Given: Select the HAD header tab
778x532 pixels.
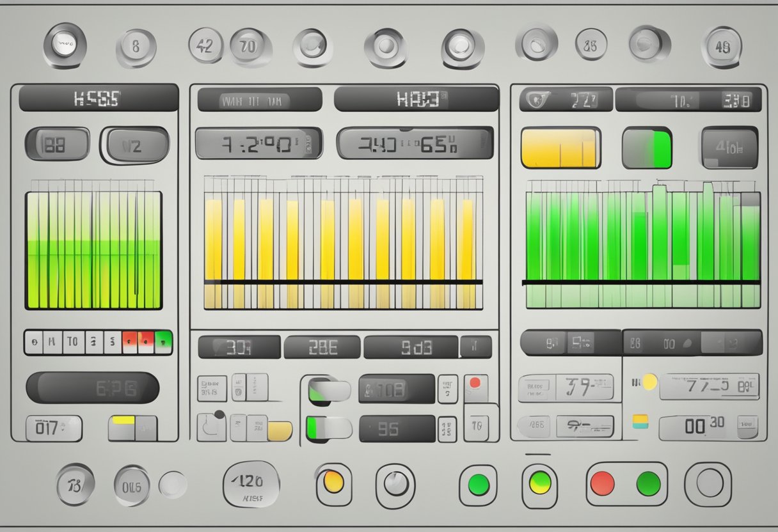Looking at the screenshot, I should [416, 100].
